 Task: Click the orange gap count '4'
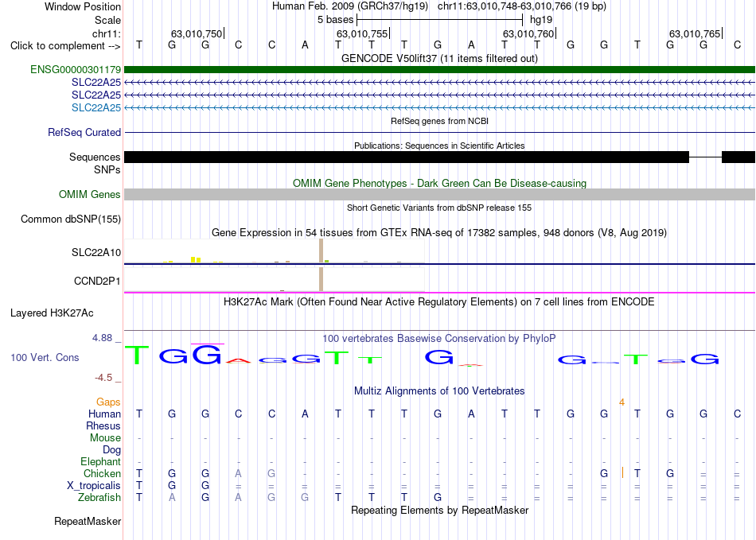(622, 402)
